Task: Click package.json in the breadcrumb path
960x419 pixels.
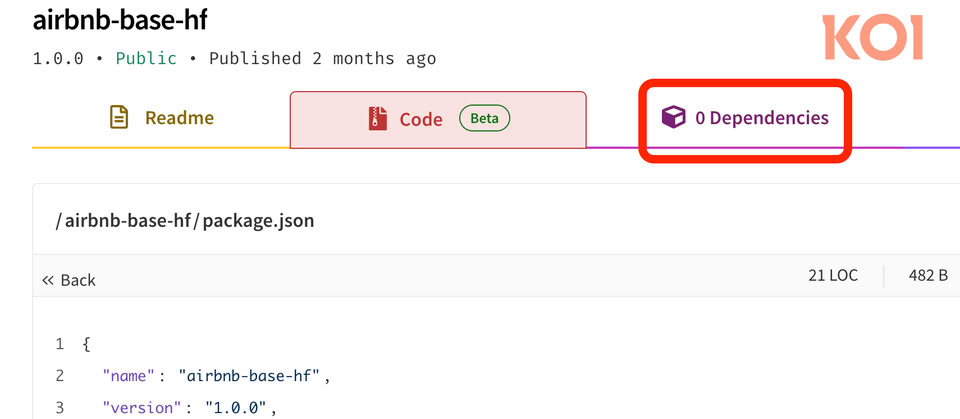Action: pyautogui.click(x=258, y=220)
